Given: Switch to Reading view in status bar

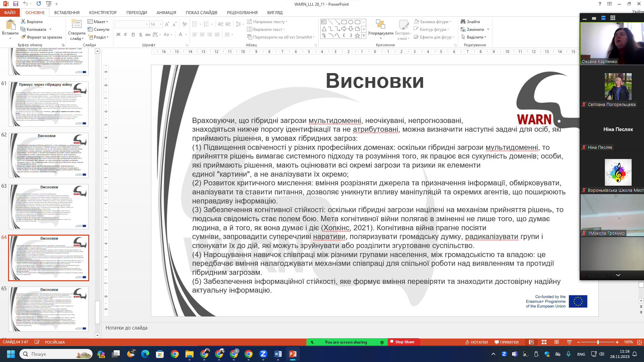Looking at the screenshot, I should click(x=556, y=342).
